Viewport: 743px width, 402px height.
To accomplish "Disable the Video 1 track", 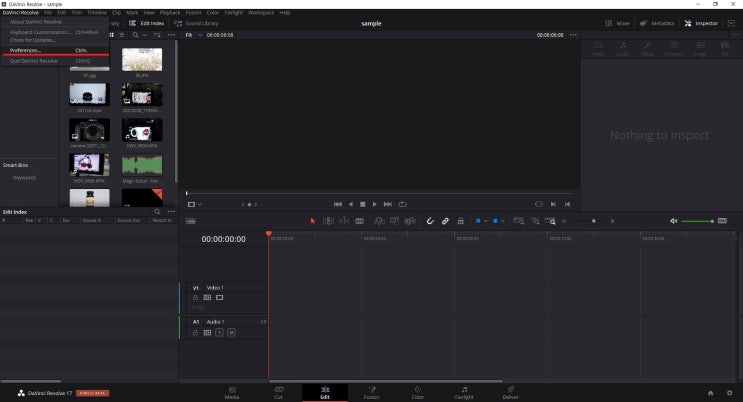I will pyautogui.click(x=219, y=298).
